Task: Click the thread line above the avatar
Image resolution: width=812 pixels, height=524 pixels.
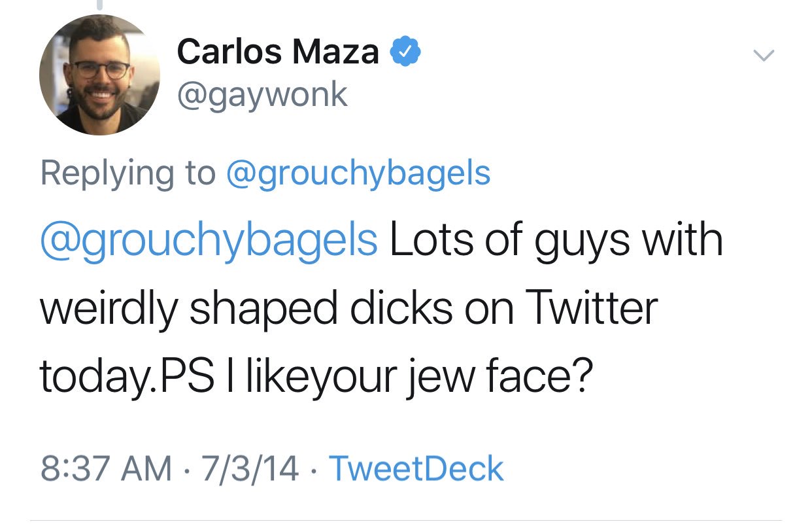Action: pyautogui.click(x=99, y=5)
